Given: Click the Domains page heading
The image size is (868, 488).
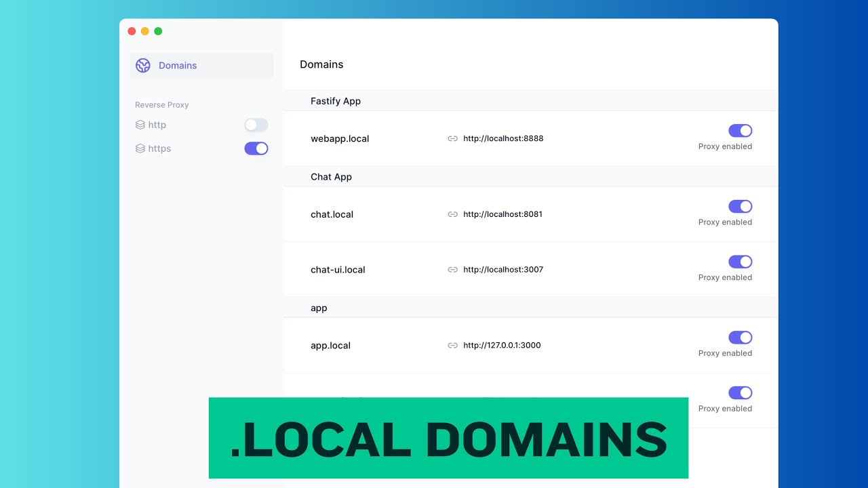Looking at the screenshot, I should [321, 64].
